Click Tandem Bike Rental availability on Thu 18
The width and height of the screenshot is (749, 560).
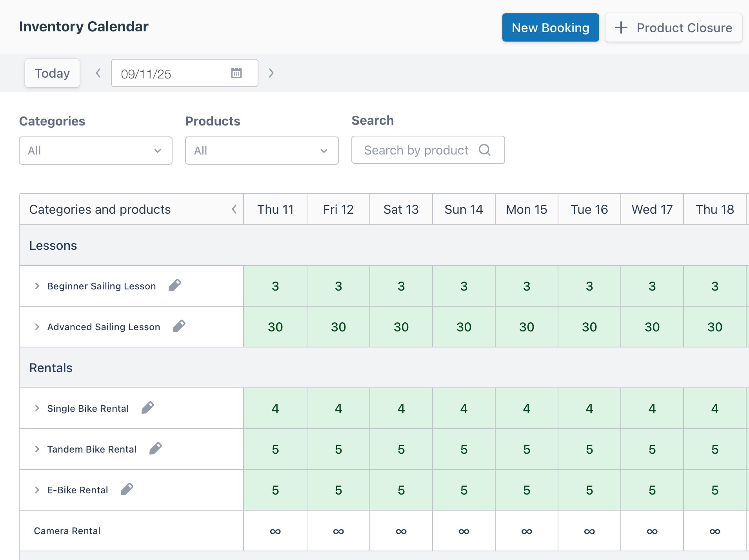tap(715, 449)
